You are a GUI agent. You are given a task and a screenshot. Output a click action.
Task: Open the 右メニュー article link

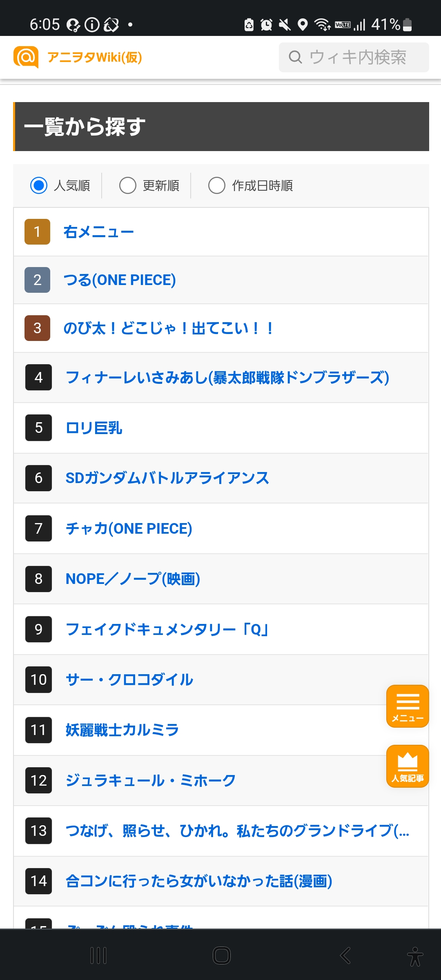pos(99,232)
